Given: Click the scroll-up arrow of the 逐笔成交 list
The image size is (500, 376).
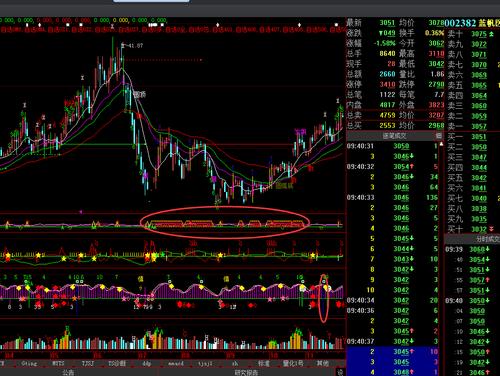Looking at the screenshot, I should pyautogui.click(x=441, y=144).
